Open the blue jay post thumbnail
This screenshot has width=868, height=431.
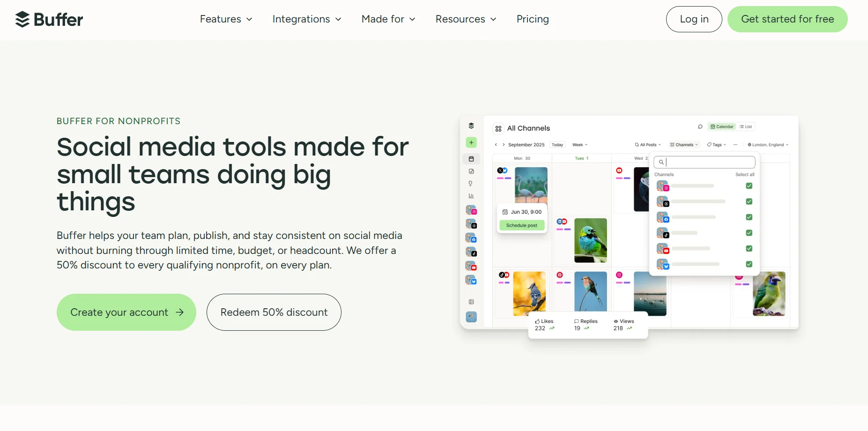pyautogui.click(x=529, y=294)
